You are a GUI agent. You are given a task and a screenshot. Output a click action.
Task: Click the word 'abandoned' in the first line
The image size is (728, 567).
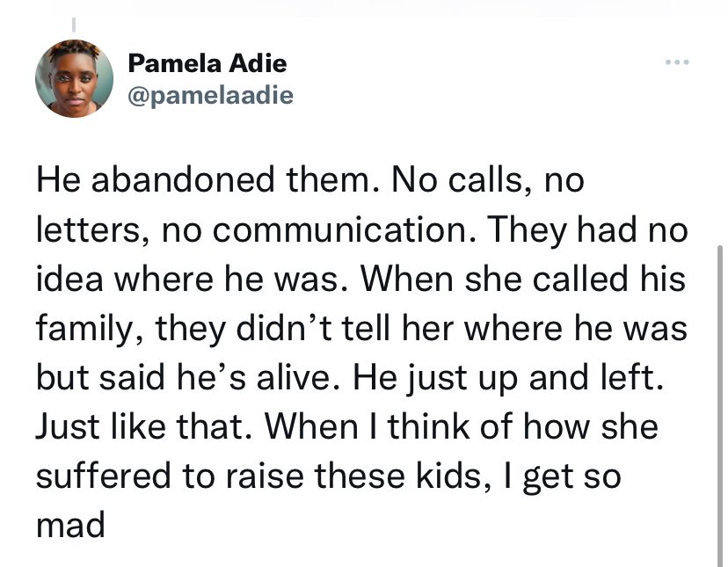[183, 180]
